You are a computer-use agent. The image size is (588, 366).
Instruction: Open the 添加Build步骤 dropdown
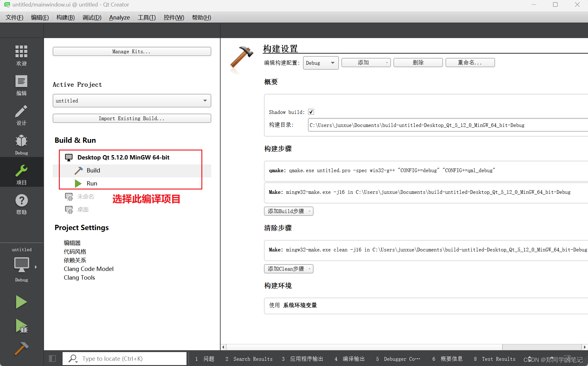tap(288, 211)
